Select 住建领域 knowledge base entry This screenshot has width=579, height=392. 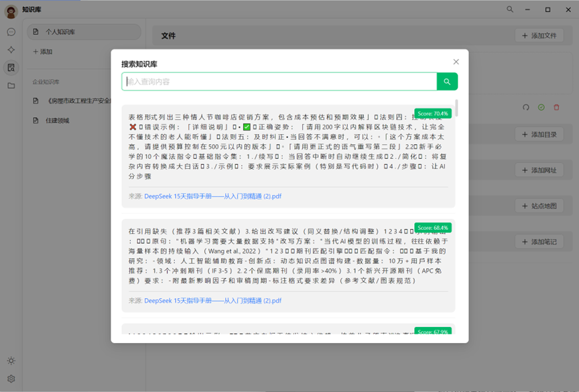point(58,121)
